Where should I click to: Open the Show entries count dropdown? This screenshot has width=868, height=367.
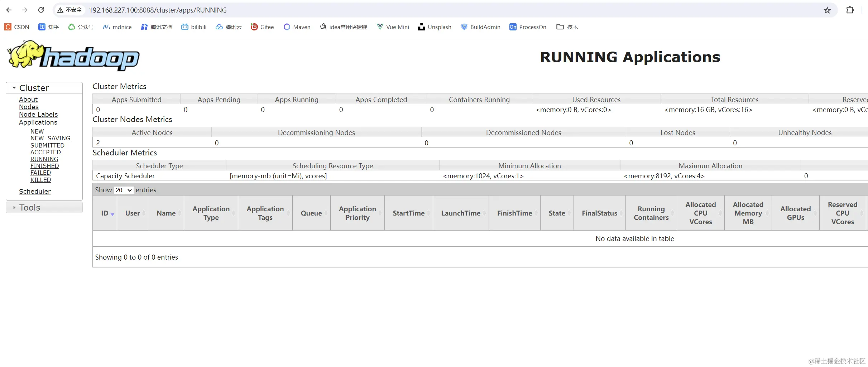pyautogui.click(x=124, y=190)
